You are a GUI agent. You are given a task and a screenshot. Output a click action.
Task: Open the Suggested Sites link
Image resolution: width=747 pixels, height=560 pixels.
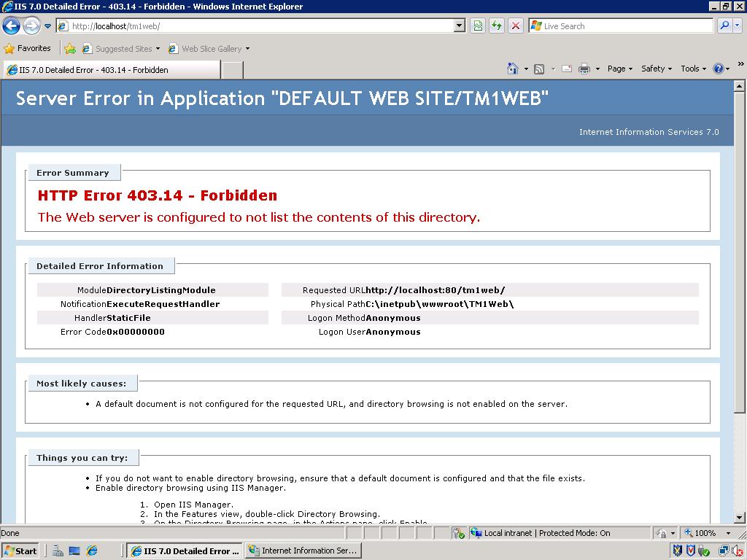[120, 49]
